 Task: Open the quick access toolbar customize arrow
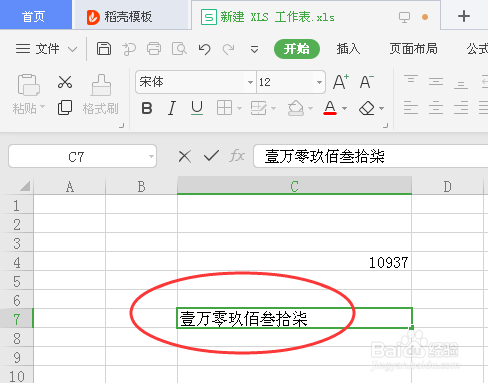254,50
